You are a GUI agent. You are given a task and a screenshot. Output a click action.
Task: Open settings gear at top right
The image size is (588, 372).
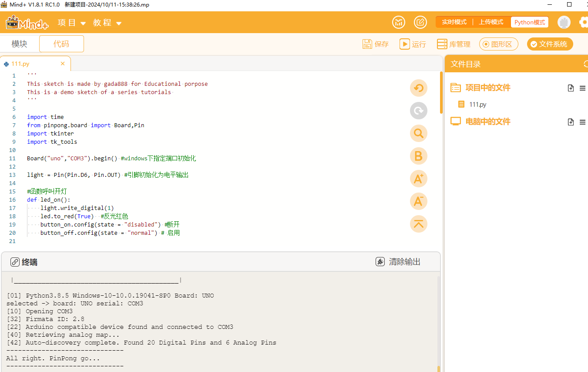(x=584, y=22)
